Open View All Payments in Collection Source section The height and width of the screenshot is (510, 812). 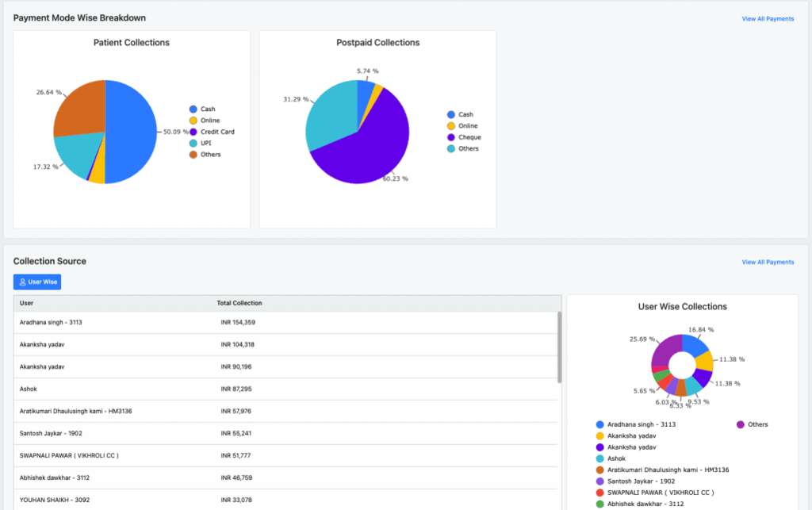tap(767, 262)
